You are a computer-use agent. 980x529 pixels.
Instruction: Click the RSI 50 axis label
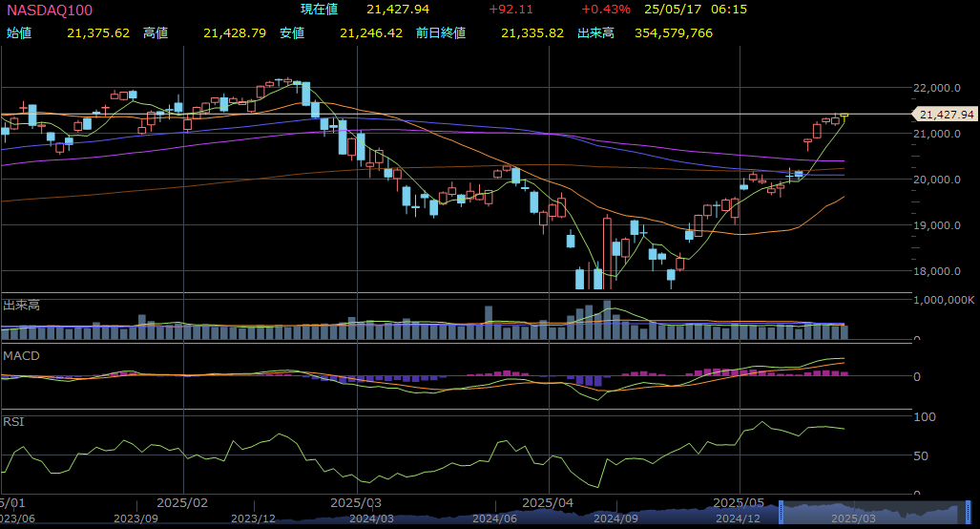(921, 455)
